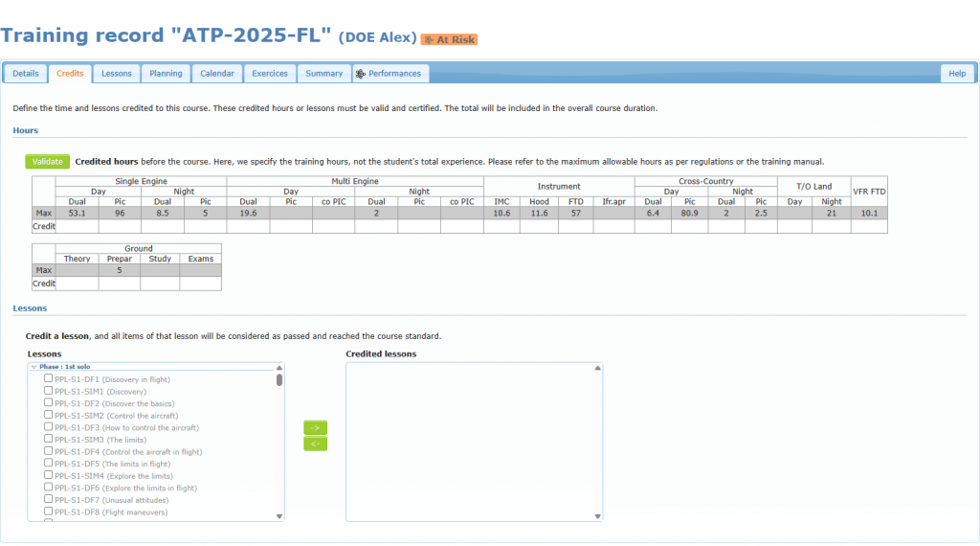
Task: Remove credited lesson with left arrow button
Action: 315,444
